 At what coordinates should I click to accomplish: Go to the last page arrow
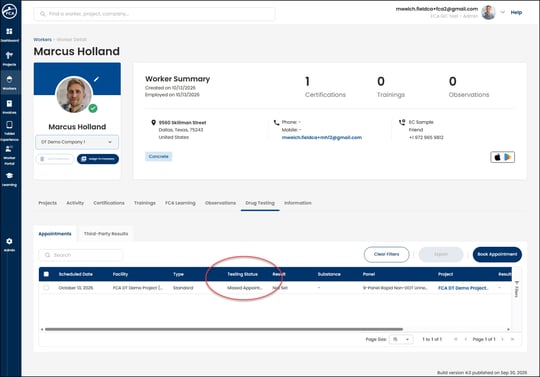(x=512, y=339)
